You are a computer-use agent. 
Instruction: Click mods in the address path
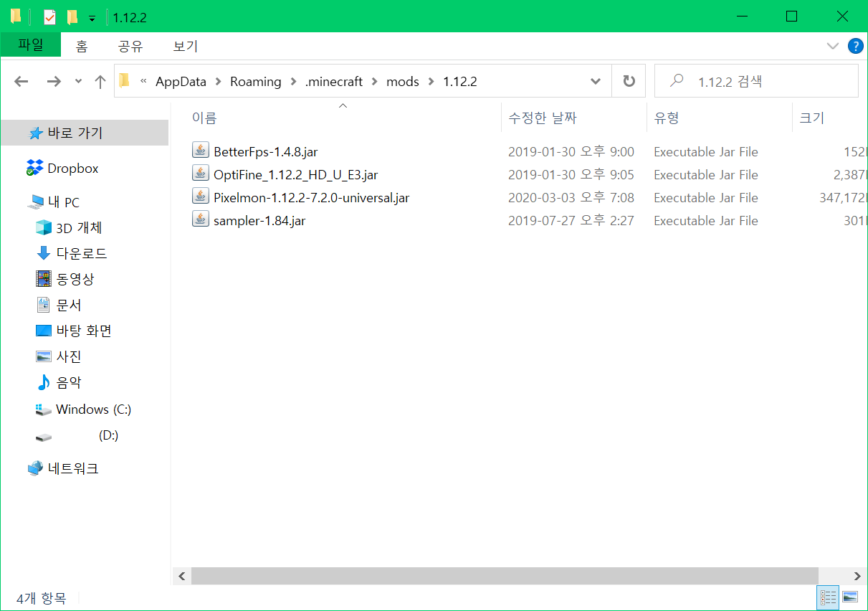pos(403,81)
